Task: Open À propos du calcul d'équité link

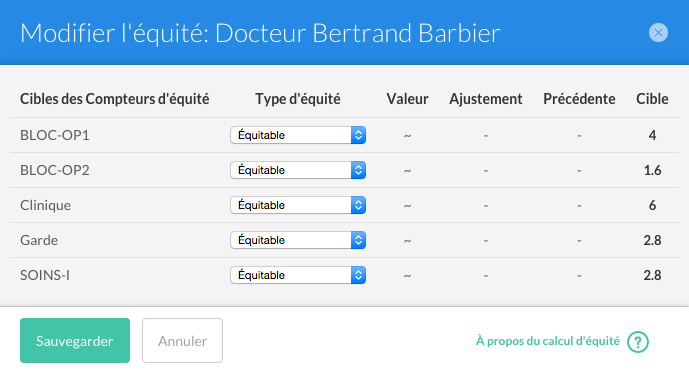Action: point(548,341)
